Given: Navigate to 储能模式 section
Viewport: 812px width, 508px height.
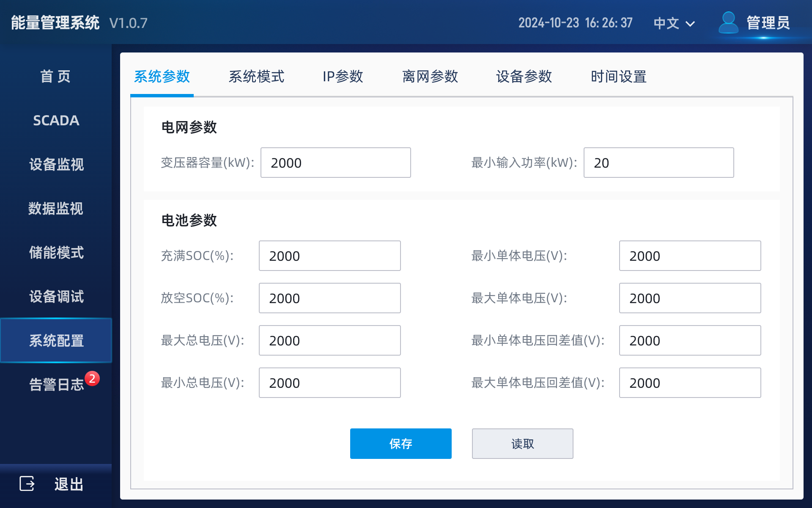Looking at the screenshot, I should (55, 253).
